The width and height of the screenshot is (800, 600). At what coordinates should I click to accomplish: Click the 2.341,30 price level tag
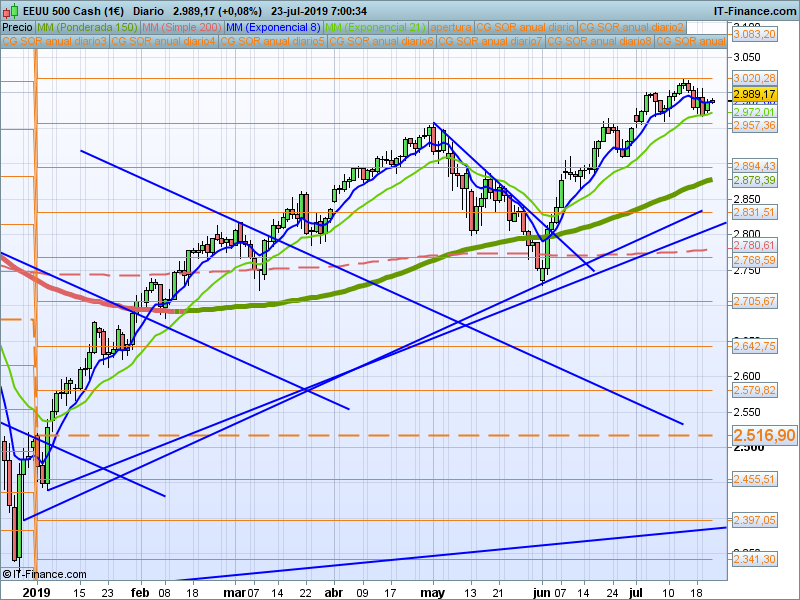[755, 559]
